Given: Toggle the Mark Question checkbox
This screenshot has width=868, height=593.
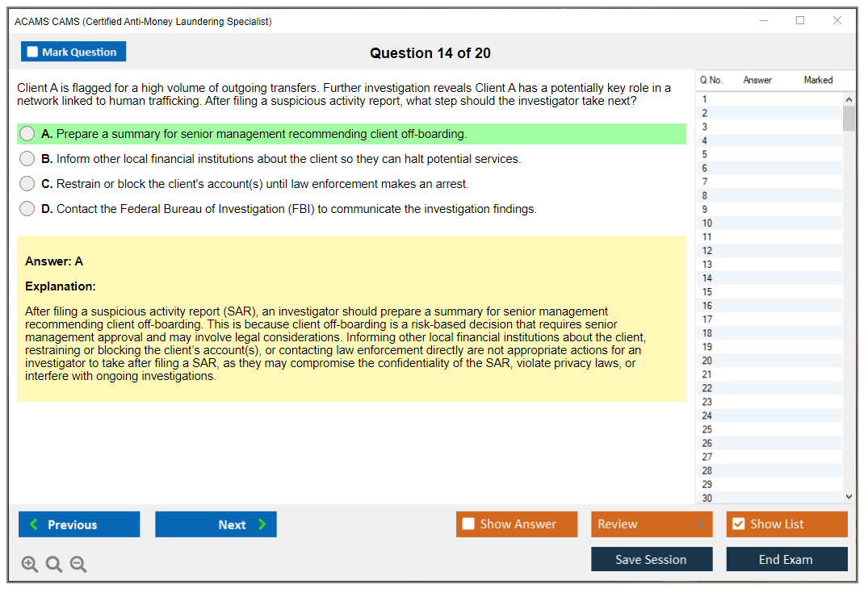Looking at the screenshot, I should point(33,52).
